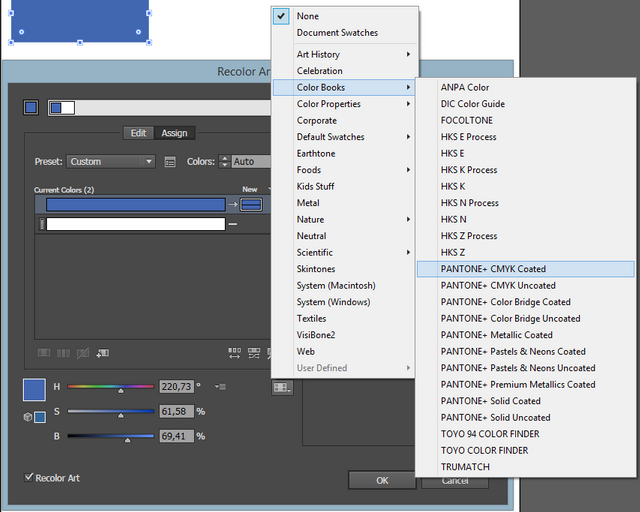
Task: Click the out-of-web-color cube warning icon
Action: tap(27, 417)
